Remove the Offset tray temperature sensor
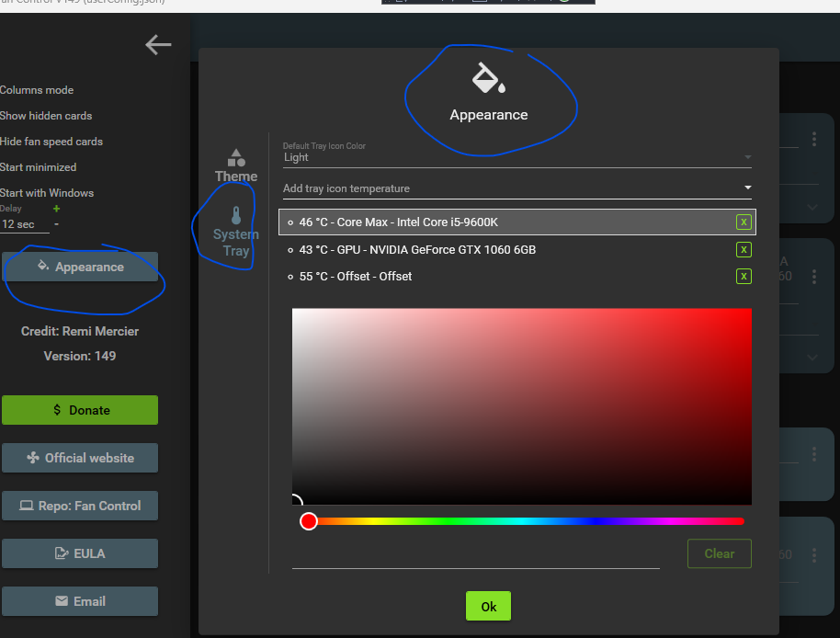 (x=744, y=276)
